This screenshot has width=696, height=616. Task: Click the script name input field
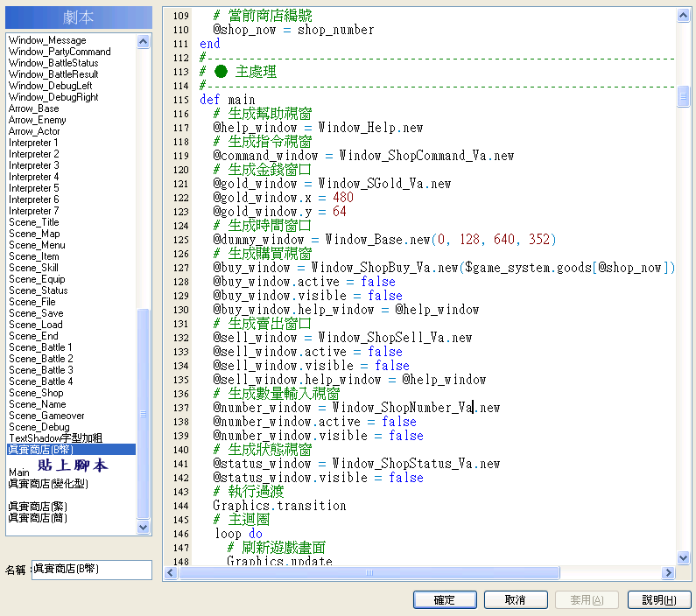[91, 570]
